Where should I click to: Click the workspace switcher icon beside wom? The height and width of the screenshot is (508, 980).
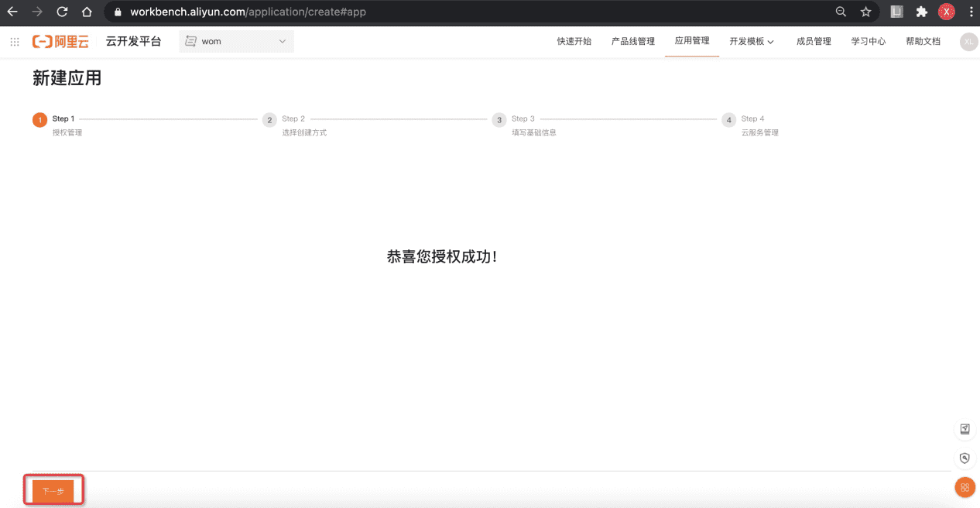click(190, 42)
